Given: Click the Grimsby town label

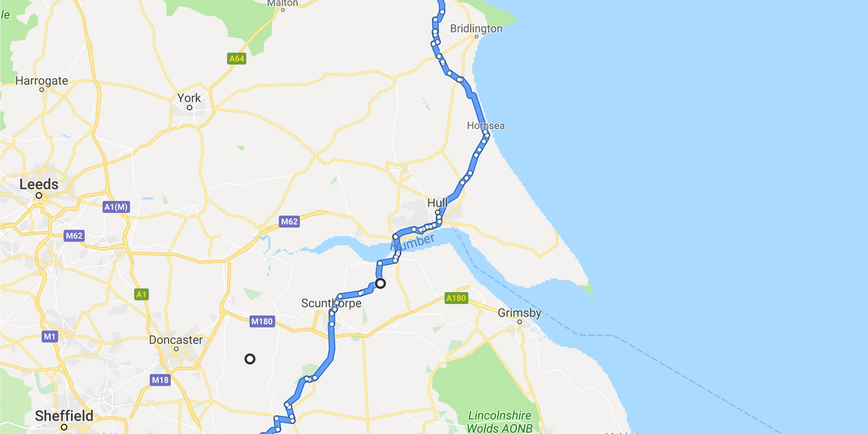Looking at the screenshot, I should [x=519, y=313].
